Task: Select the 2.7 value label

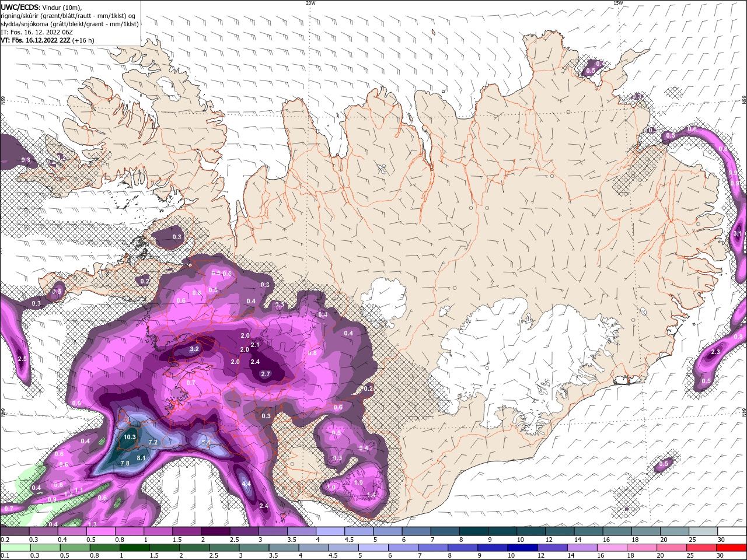Action: tap(266, 374)
